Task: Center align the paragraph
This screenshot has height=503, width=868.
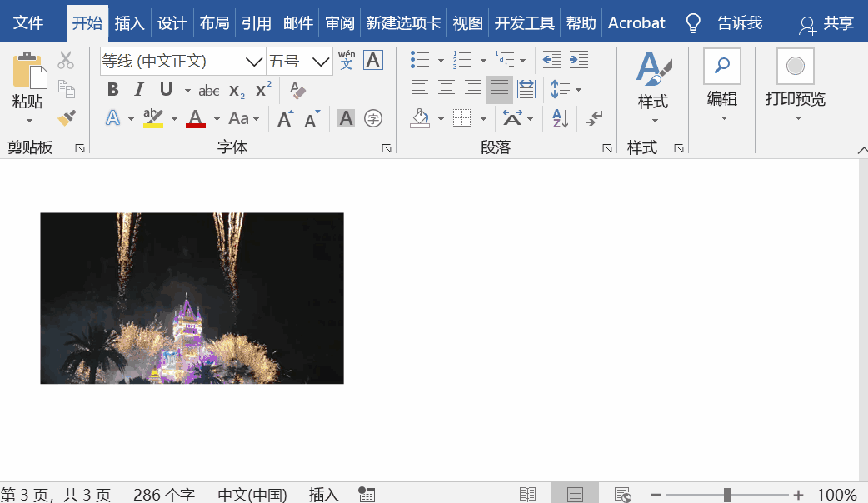Action: tap(446, 88)
